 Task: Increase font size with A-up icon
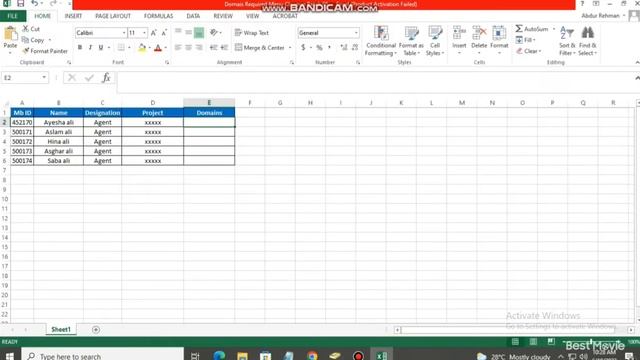[x=153, y=33]
